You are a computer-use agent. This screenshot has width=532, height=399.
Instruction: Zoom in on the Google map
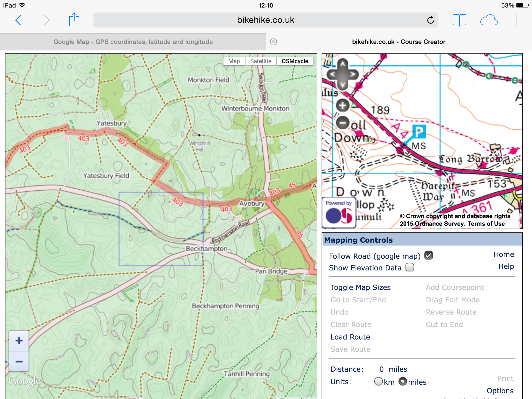click(19, 341)
